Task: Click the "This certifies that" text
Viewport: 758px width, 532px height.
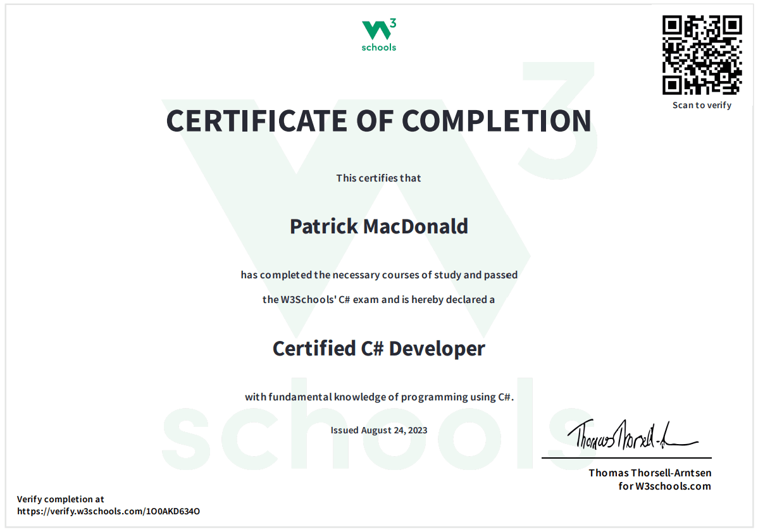Action: pyautogui.click(x=378, y=178)
